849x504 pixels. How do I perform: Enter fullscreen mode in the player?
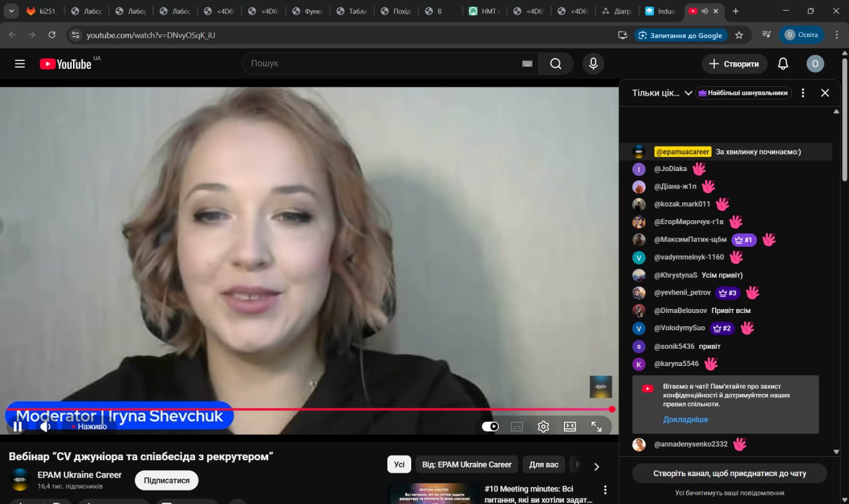tap(596, 426)
